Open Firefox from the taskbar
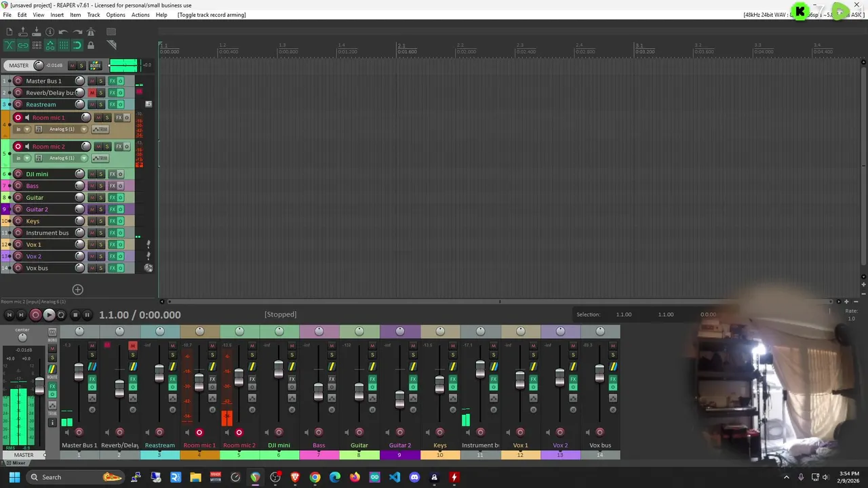Image resolution: width=868 pixels, height=488 pixels. point(355,477)
